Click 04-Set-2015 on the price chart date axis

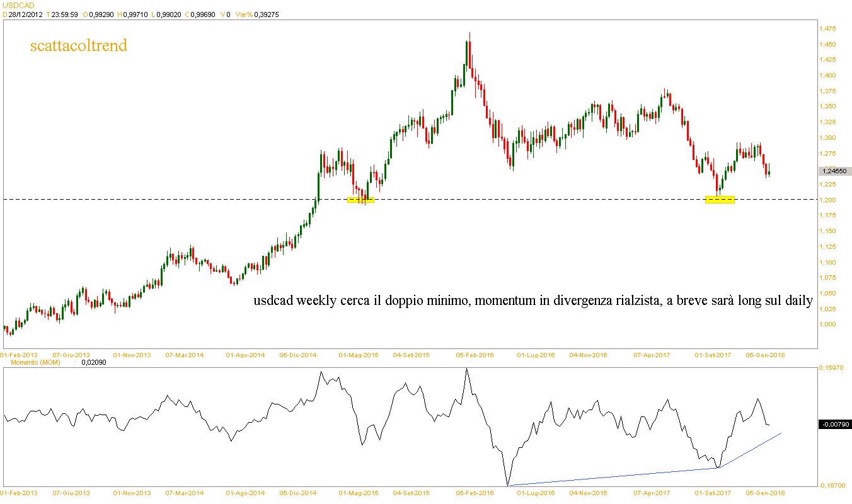(411, 355)
